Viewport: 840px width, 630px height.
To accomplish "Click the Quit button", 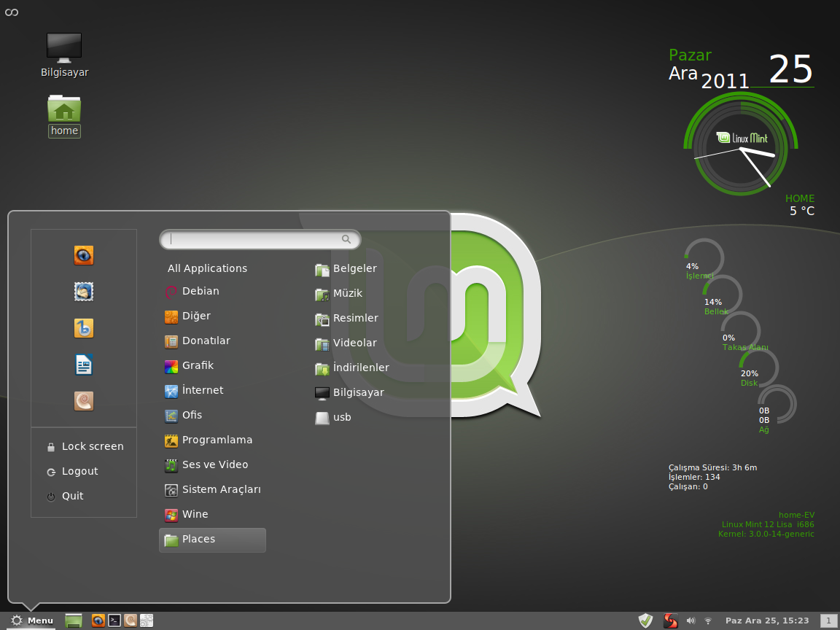I will [66, 496].
